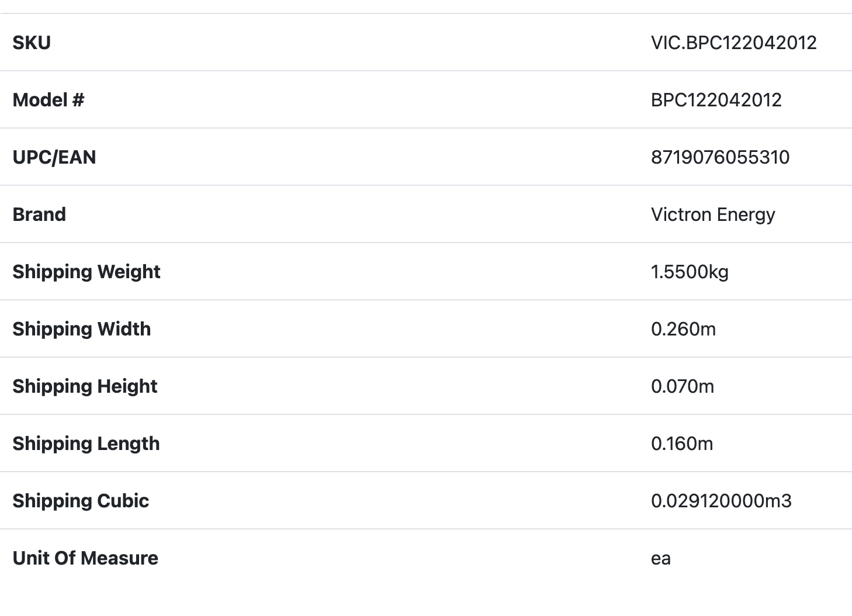Screen dimensions: 852x616
Task: Click the UPC/EAN label
Action: (x=54, y=157)
